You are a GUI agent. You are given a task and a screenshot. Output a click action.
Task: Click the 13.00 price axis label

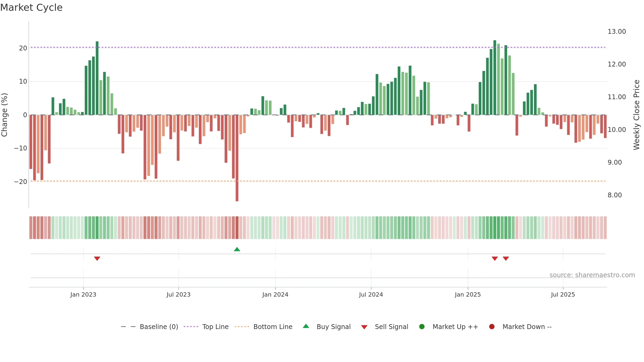click(x=617, y=32)
